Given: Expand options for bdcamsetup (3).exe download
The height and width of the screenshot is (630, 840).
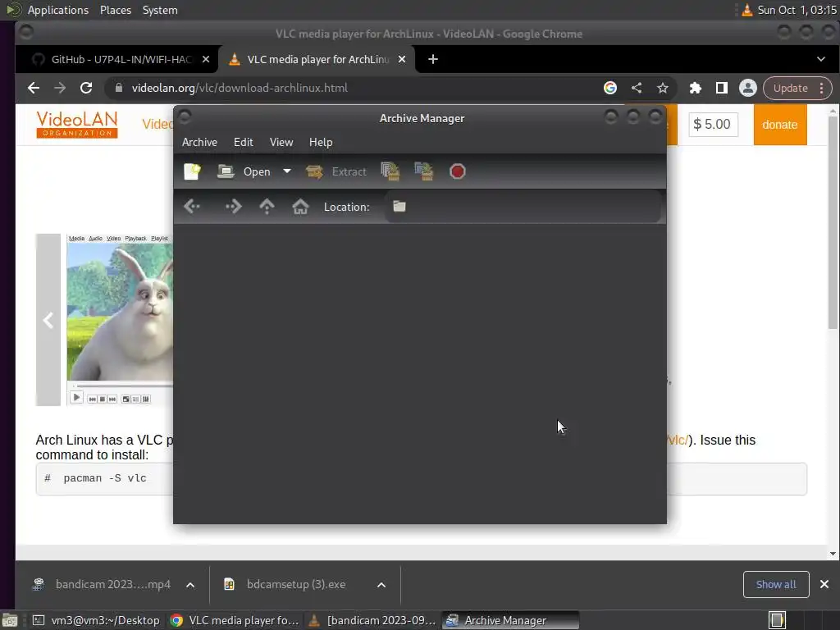Looking at the screenshot, I should click(x=381, y=584).
